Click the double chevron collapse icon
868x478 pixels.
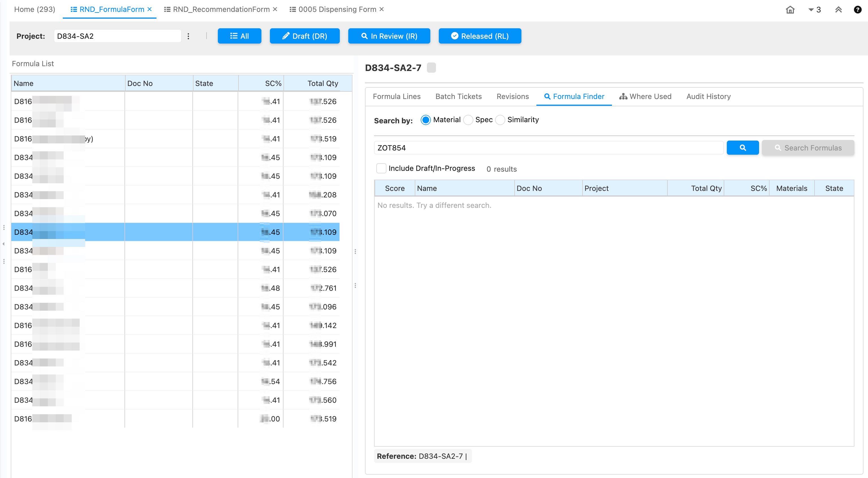point(838,9)
